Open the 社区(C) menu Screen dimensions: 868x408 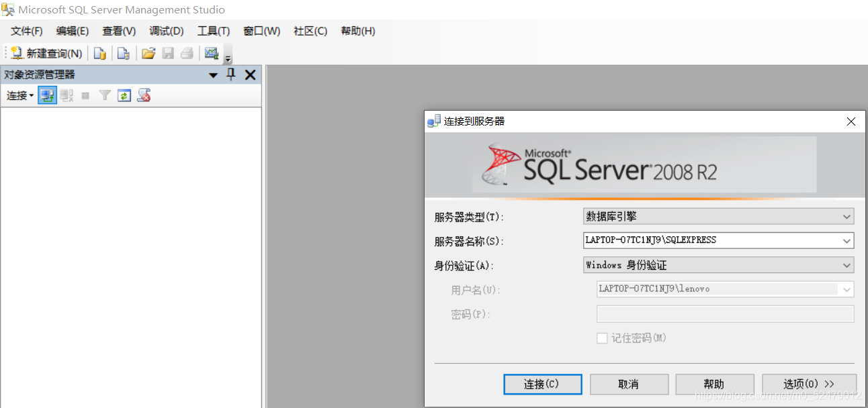point(310,31)
